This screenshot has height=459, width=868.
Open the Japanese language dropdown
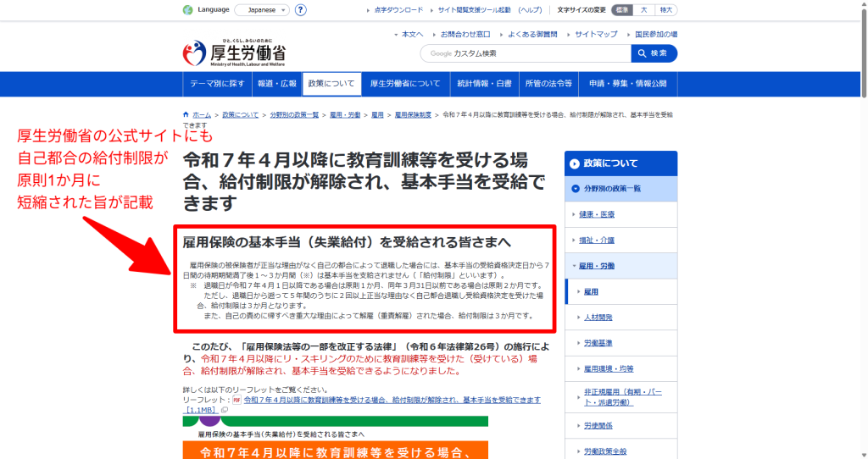(262, 10)
